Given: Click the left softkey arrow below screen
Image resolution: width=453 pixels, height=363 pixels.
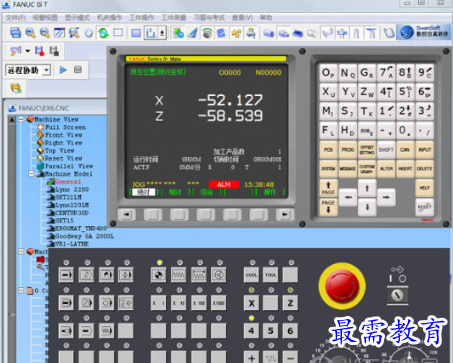Looking at the screenshot, I should [x=126, y=215].
